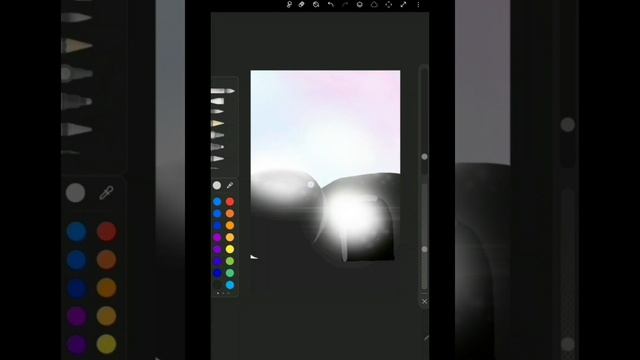Select the magenta-purple color swatch
This screenshot has height=360, width=640.
click(217, 237)
